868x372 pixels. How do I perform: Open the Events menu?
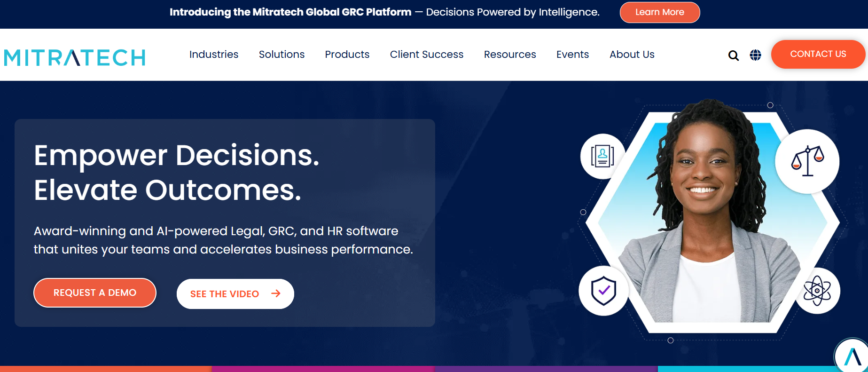click(x=572, y=55)
